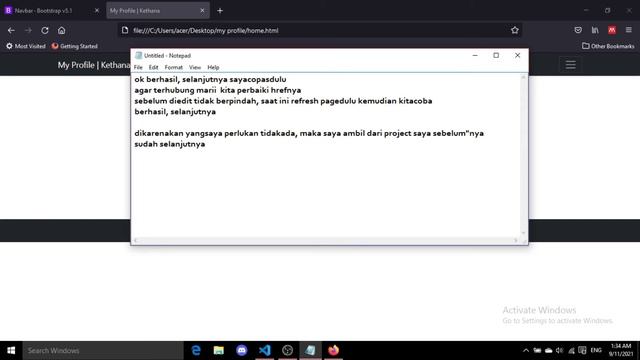Click line starting 'sebelum diedit tidak berpindah'

(283, 101)
